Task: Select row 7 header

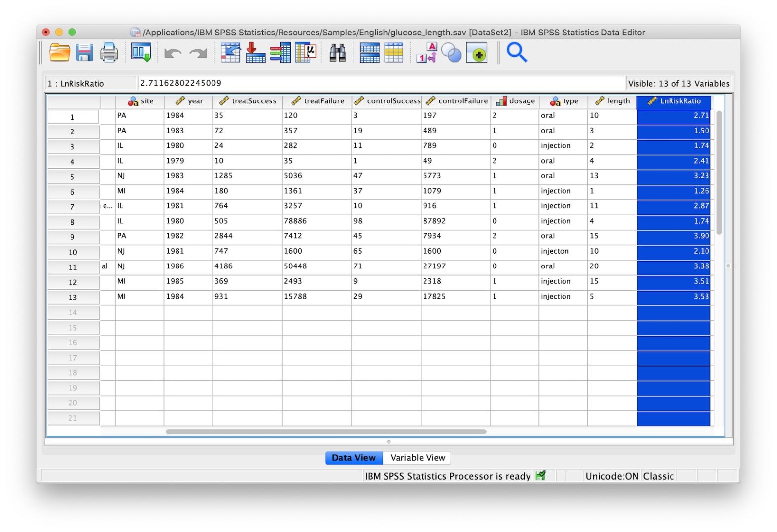Action: click(x=72, y=207)
